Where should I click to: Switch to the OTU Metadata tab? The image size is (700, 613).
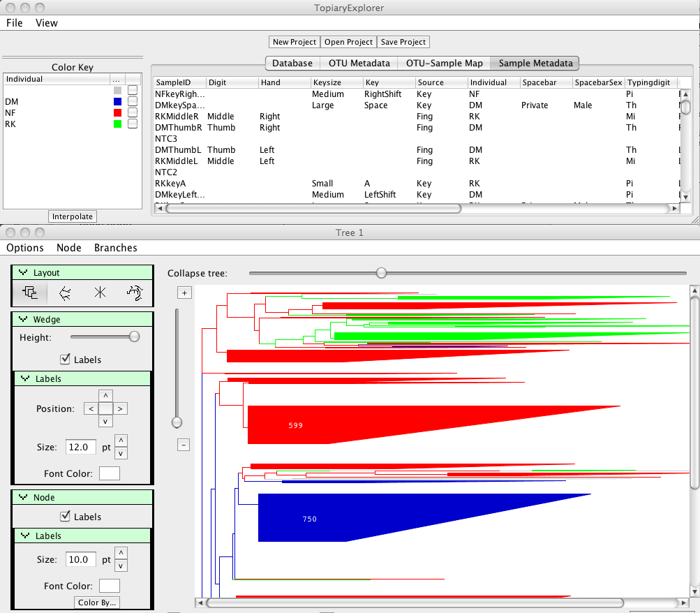(x=359, y=63)
